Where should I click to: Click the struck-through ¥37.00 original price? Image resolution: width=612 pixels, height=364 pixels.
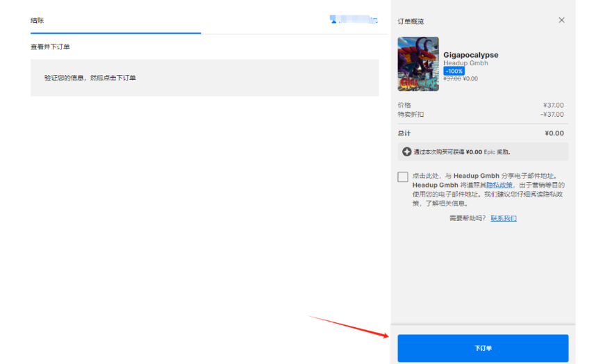pyautogui.click(x=452, y=78)
